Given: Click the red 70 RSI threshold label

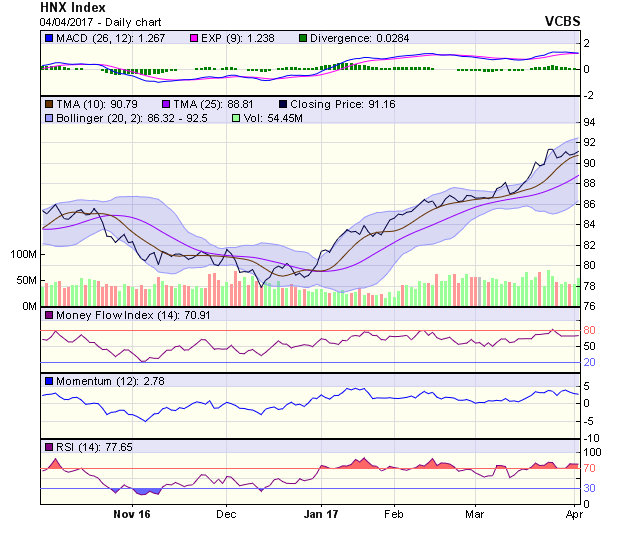Looking at the screenshot, I should tap(590, 468).
